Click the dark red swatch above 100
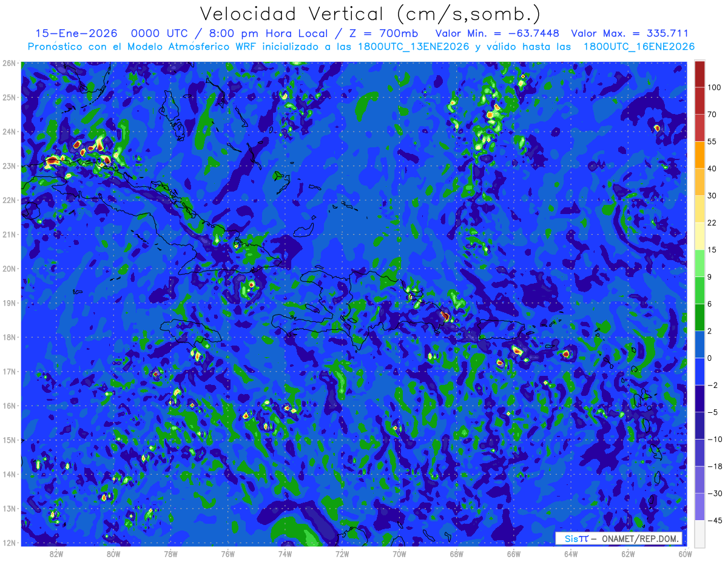Screen dimensions: 728x562 pos(699,74)
